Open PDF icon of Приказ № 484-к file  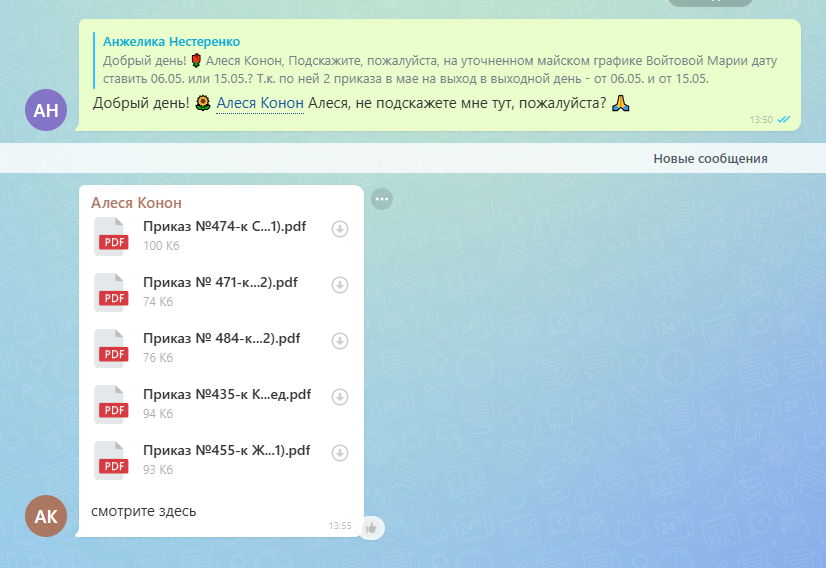coord(111,348)
